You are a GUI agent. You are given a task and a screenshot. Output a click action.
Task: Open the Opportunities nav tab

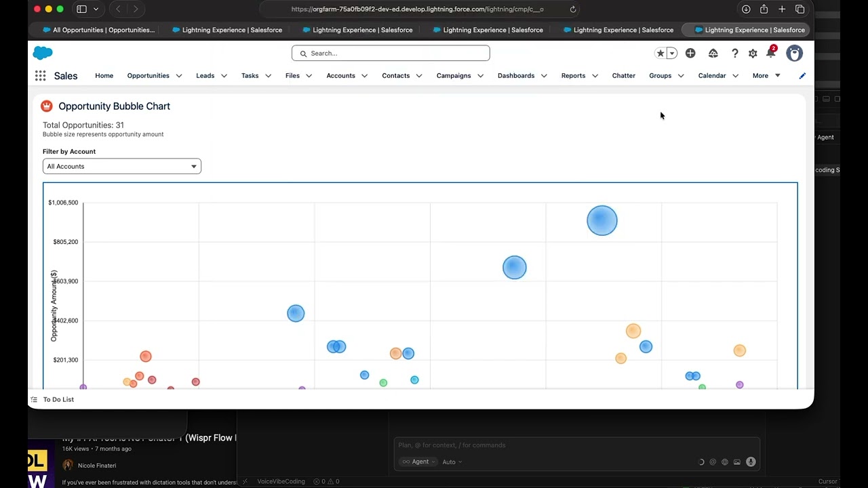coord(149,76)
